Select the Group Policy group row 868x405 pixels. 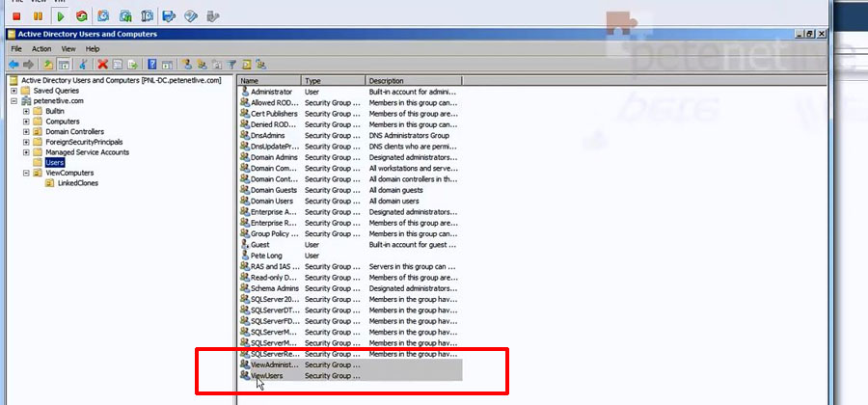tap(350, 234)
